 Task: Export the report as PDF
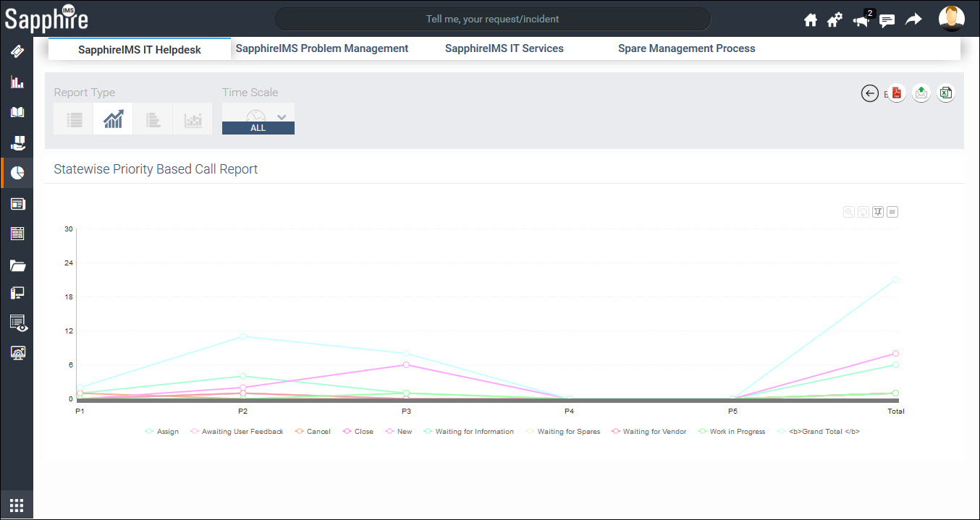click(x=896, y=93)
